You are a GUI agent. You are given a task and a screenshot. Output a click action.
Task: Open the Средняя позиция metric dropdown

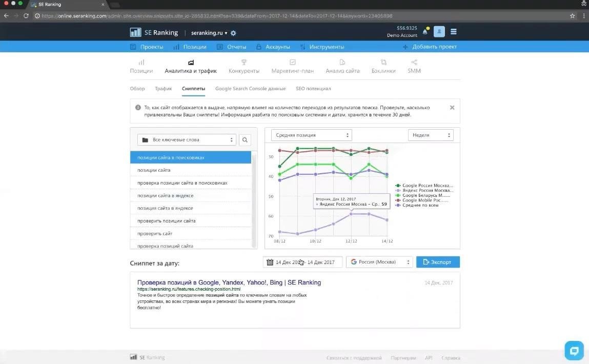pyautogui.click(x=311, y=135)
